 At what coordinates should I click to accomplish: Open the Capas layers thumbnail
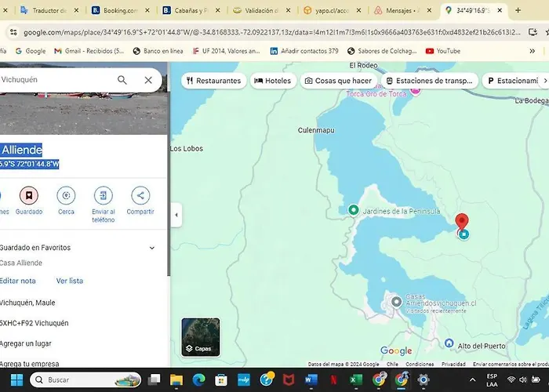click(x=201, y=337)
